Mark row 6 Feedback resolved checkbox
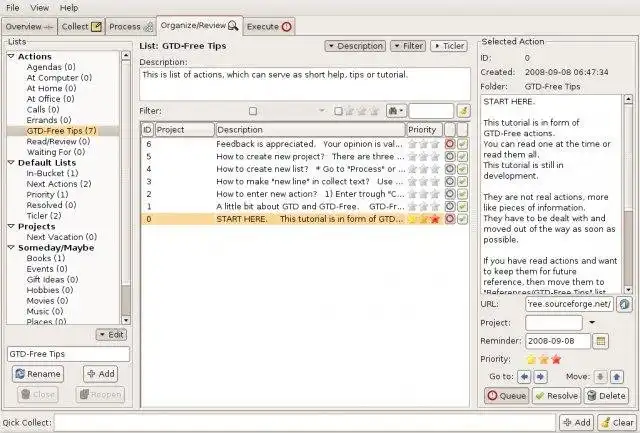This screenshot has height=433, width=640. pyautogui.click(x=462, y=144)
